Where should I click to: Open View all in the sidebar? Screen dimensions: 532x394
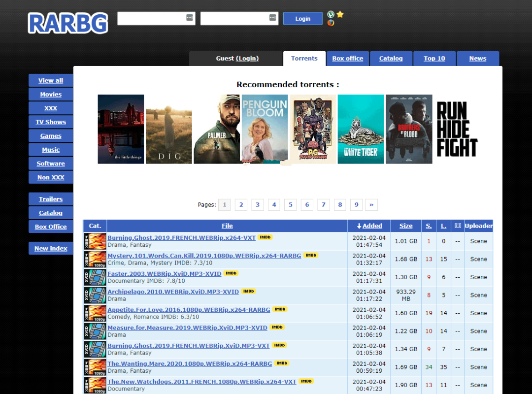(51, 80)
